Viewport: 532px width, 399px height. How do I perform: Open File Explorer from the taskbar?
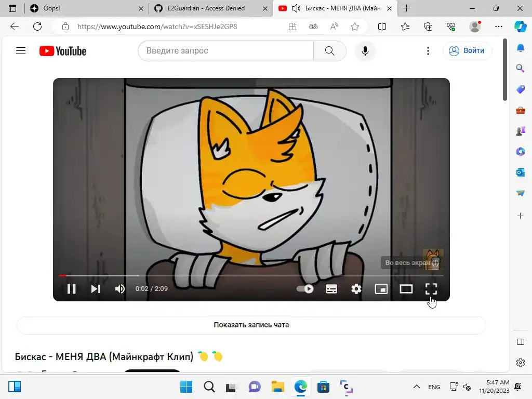(278, 387)
